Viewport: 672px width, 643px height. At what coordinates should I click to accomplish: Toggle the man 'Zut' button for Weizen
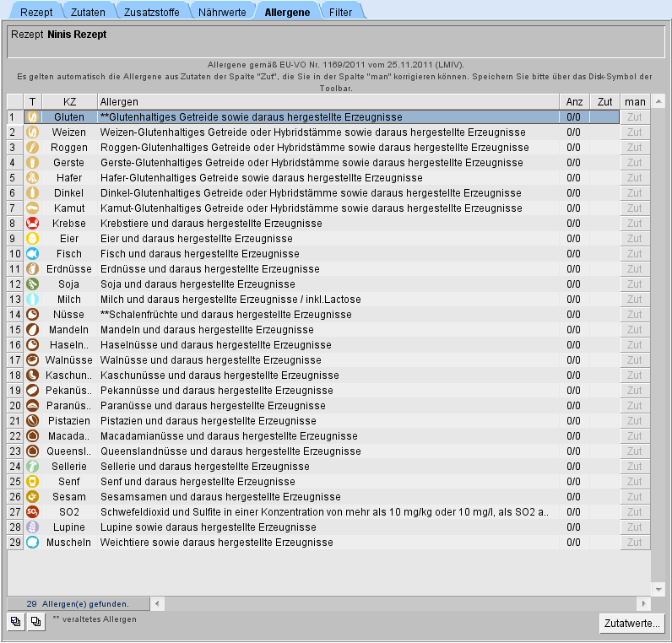tap(635, 132)
